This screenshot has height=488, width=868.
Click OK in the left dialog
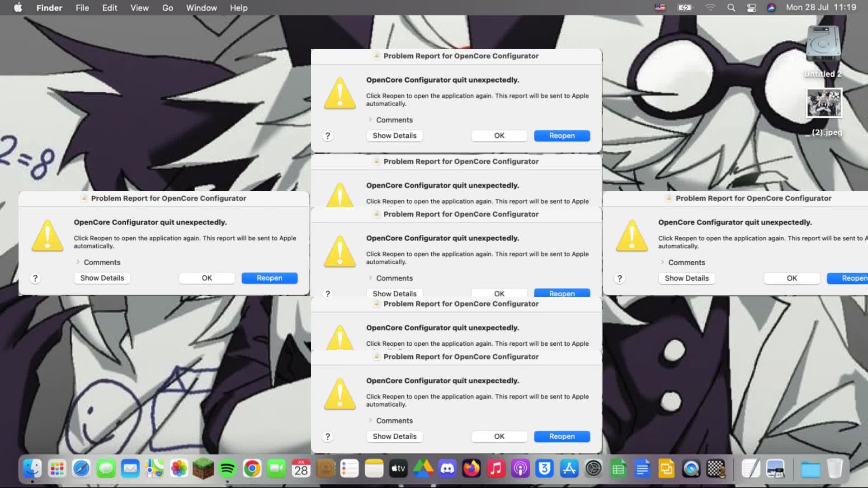coord(207,278)
